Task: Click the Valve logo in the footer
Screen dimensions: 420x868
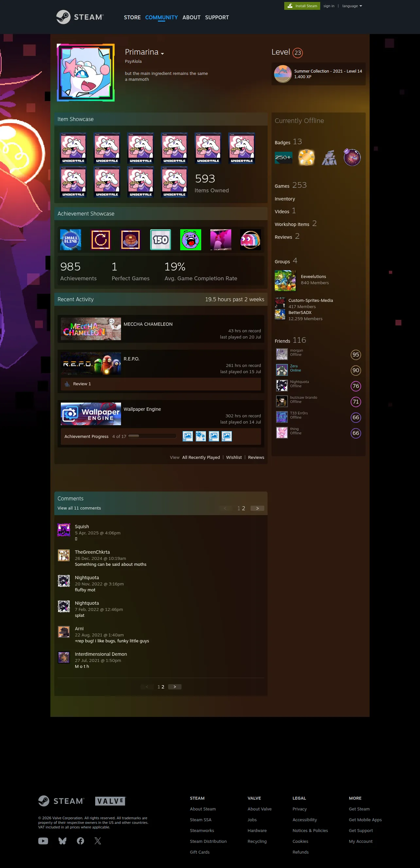Action: [110, 801]
